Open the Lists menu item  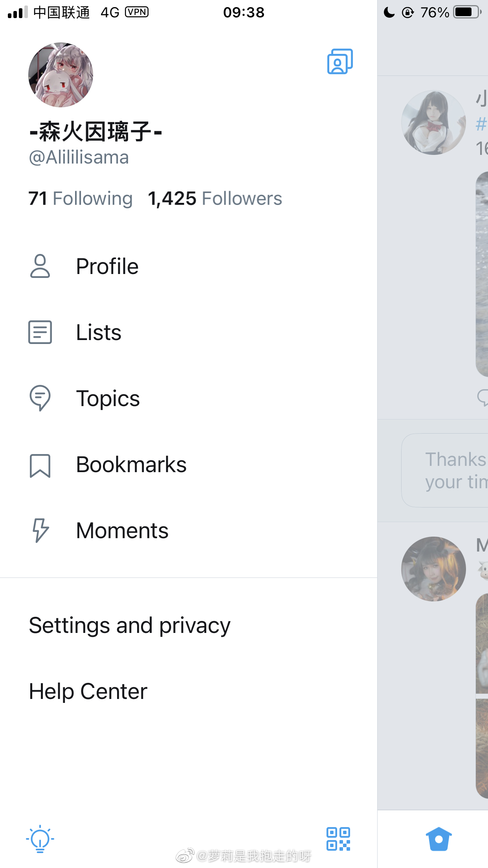coord(189,332)
